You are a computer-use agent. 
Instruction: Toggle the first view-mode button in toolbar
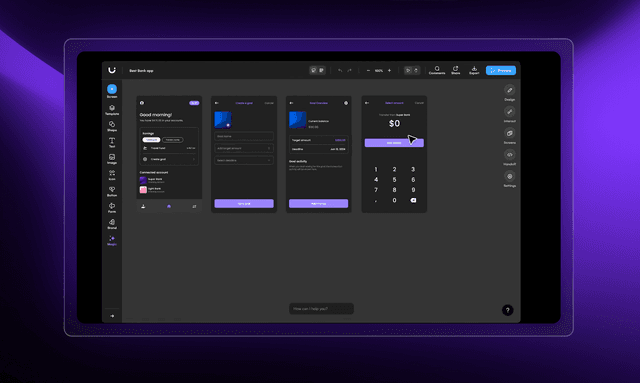313,70
